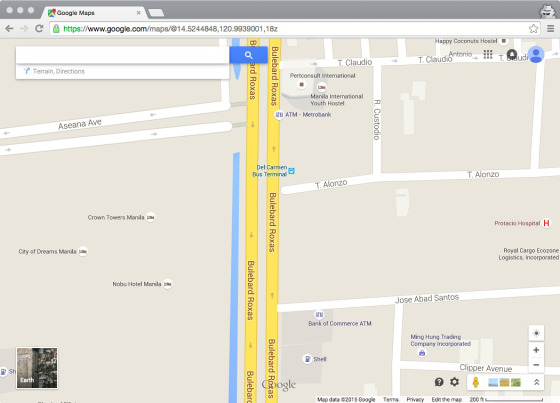Open the Google account avatar
The height and width of the screenshot is (403, 560).
[x=536, y=55]
